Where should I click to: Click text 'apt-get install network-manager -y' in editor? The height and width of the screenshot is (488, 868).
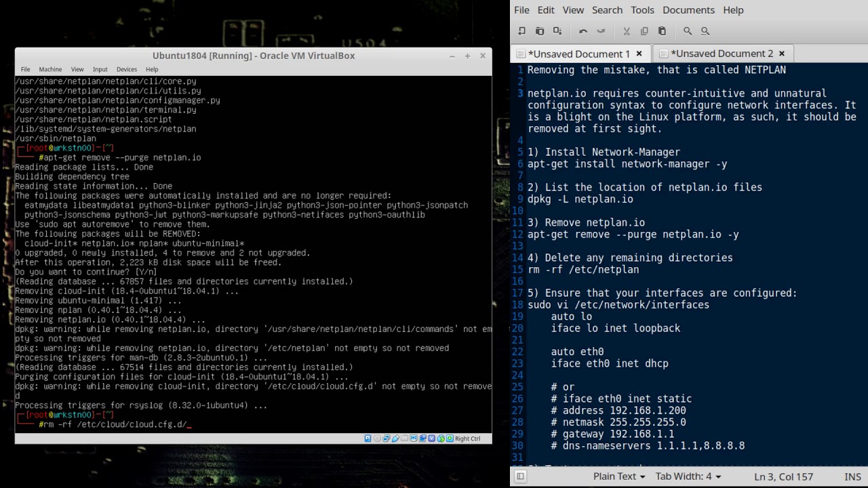[x=627, y=164]
